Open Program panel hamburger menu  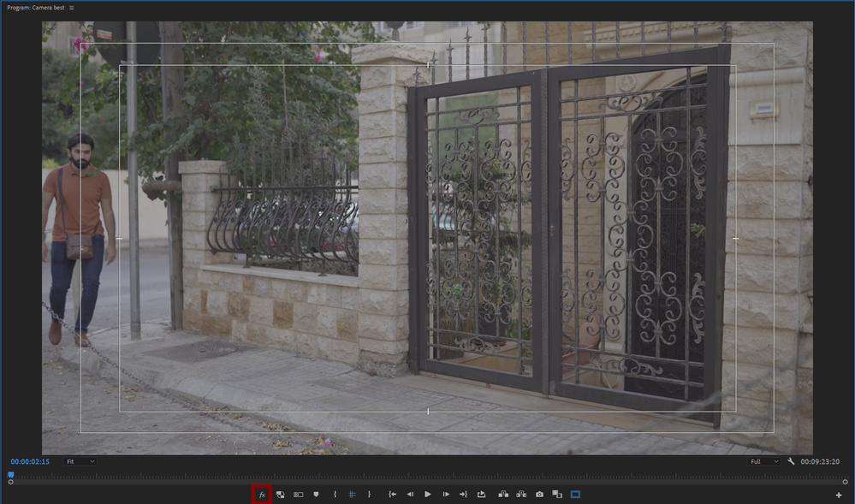[71, 8]
